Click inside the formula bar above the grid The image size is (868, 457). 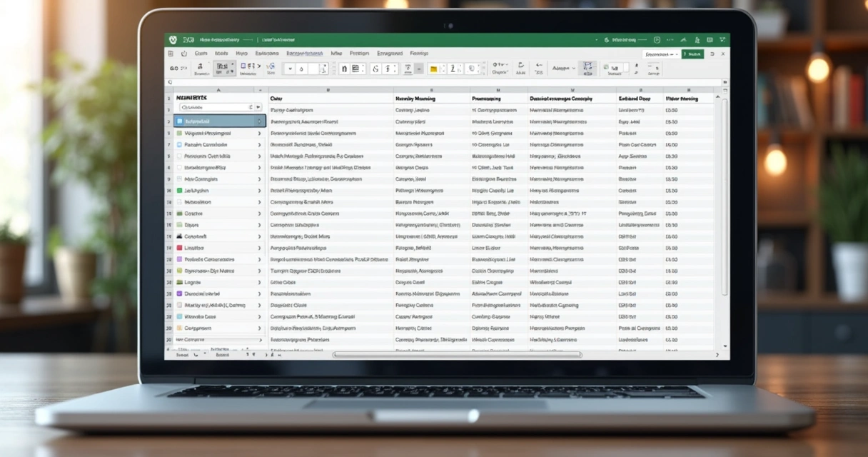(x=428, y=82)
